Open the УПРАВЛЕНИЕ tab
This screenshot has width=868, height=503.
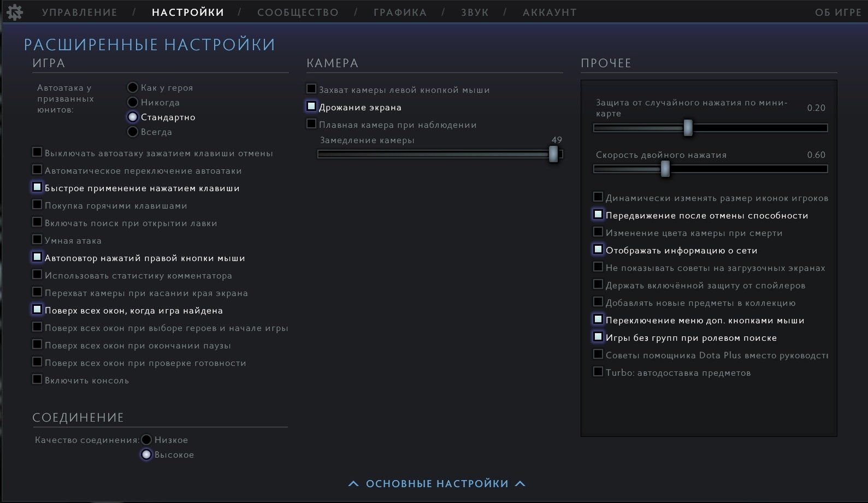point(80,12)
